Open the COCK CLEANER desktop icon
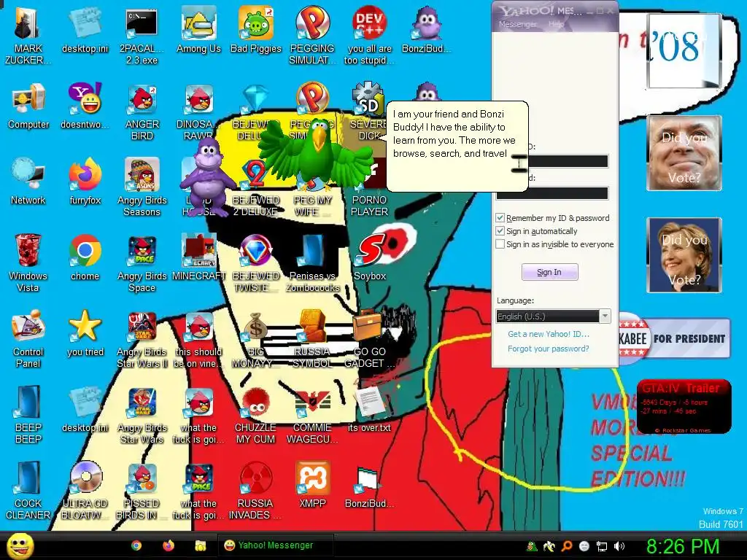 (x=28, y=490)
